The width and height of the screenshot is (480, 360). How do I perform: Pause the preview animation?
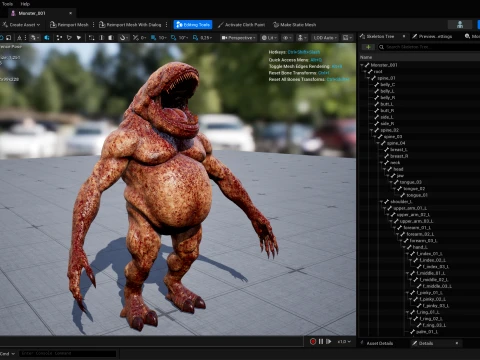pos(321,342)
